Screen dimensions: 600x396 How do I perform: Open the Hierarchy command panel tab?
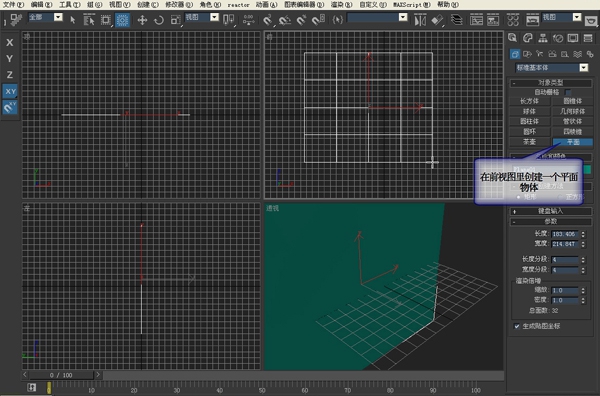click(x=543, y=38)
